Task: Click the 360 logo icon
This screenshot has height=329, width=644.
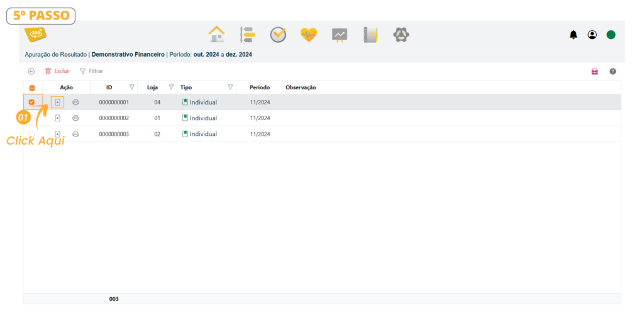Action: pyautogui.click(x=35, y=34)
